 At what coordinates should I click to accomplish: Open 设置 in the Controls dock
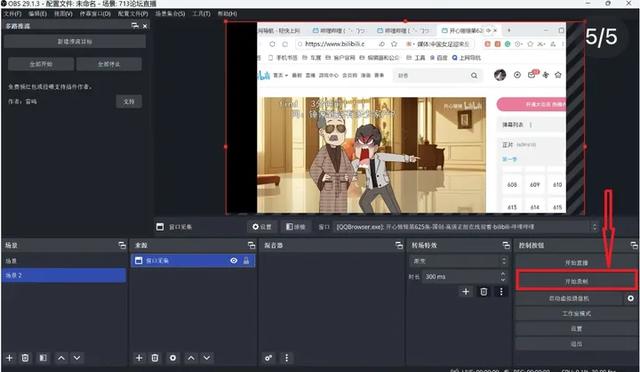click(x=576, y=329)
